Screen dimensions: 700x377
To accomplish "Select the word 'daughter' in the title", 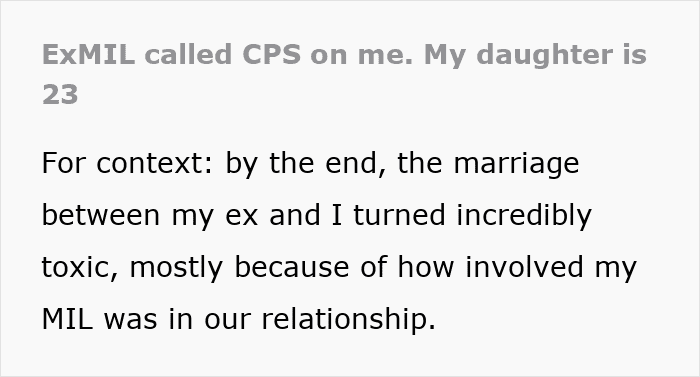I will (x=544, y=55).
